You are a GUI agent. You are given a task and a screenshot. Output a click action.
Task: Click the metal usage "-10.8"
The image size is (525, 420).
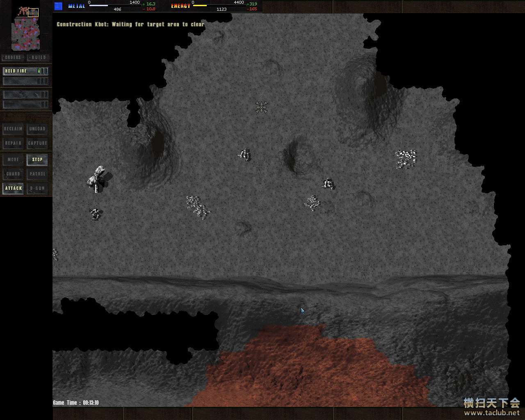coord(149,9)
